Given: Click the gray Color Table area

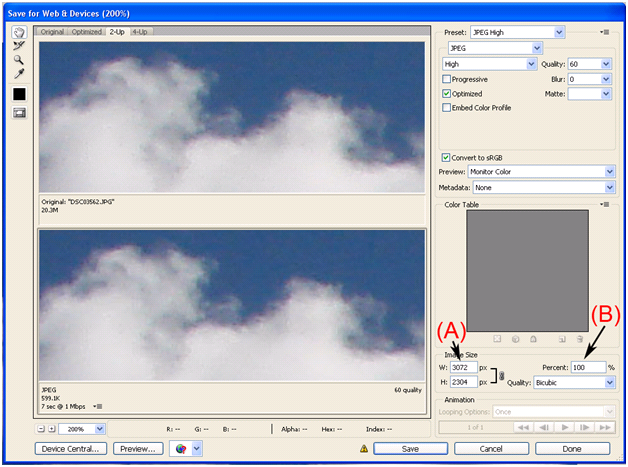Looking at the screenshot, I should click(x=527, y=271).
